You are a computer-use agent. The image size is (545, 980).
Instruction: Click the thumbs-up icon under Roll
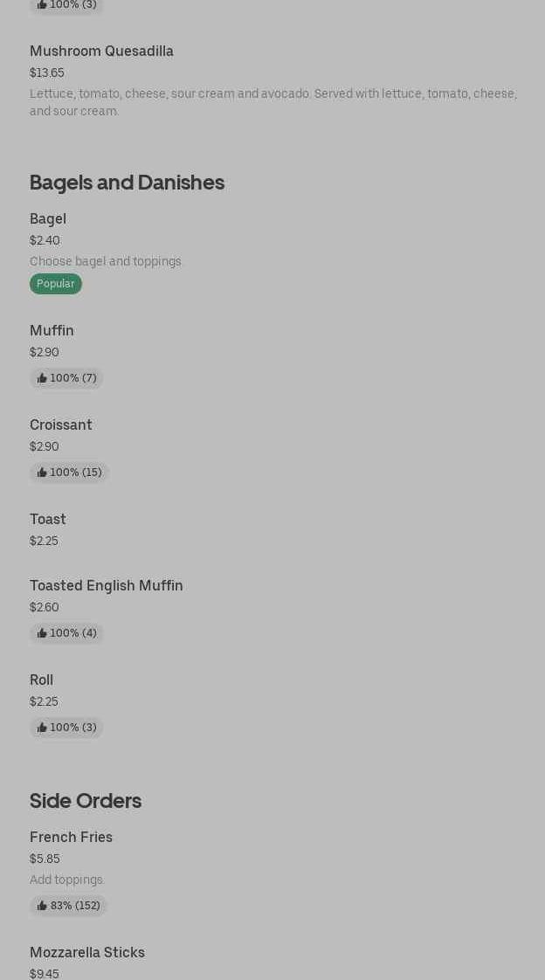tap(42, 728)
